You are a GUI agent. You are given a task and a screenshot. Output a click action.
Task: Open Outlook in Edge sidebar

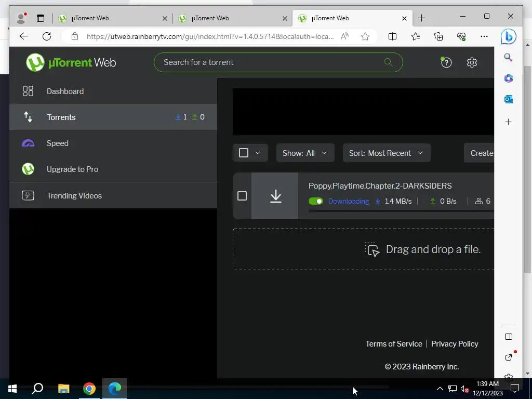point(508,99)
